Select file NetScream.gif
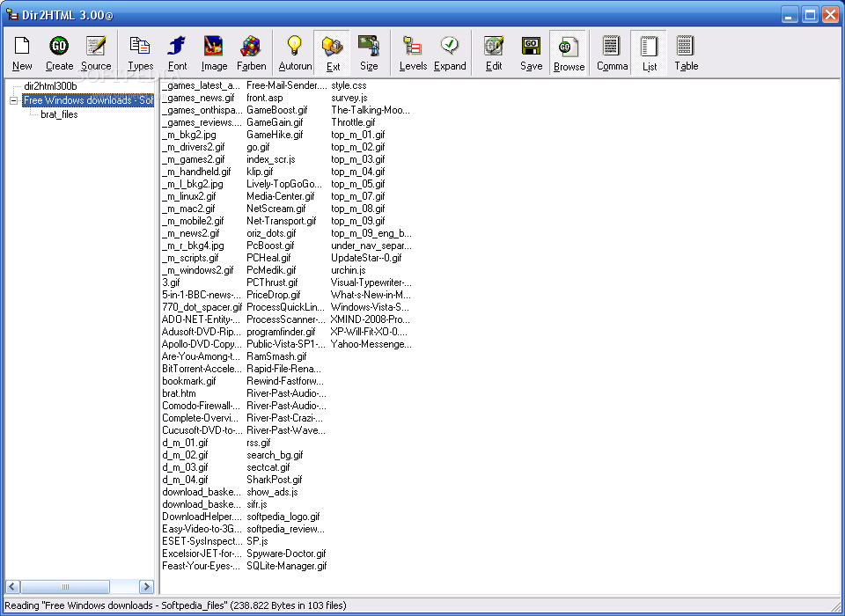845x616 pixels. (x=276, y=209)
